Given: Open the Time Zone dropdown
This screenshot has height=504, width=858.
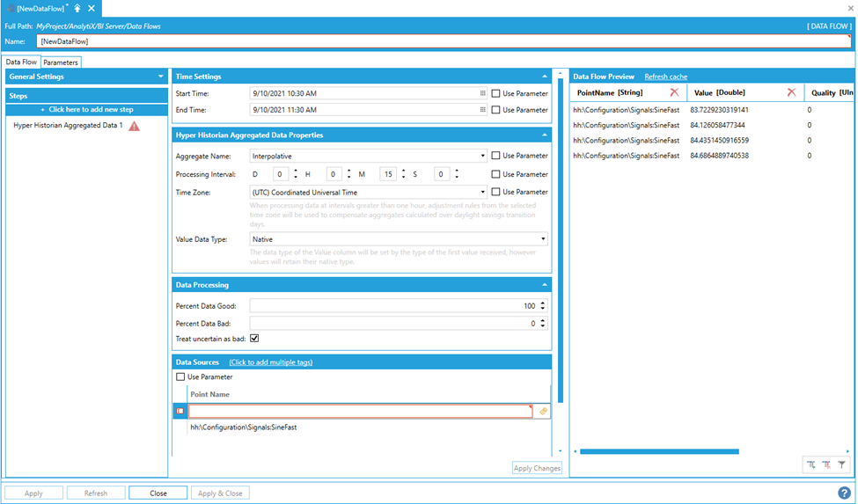Looking at the screenshot, I should (482, 192).
